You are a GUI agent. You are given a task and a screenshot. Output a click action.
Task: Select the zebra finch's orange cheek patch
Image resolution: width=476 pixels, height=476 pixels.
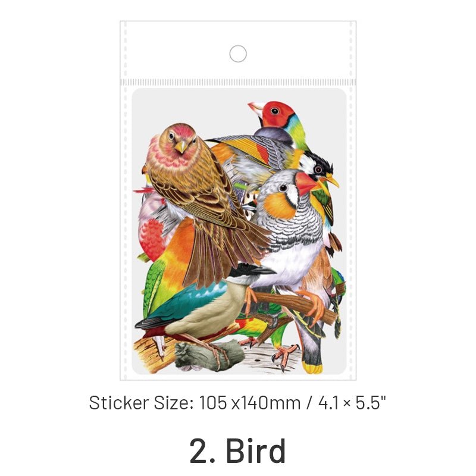click(278, 205)
